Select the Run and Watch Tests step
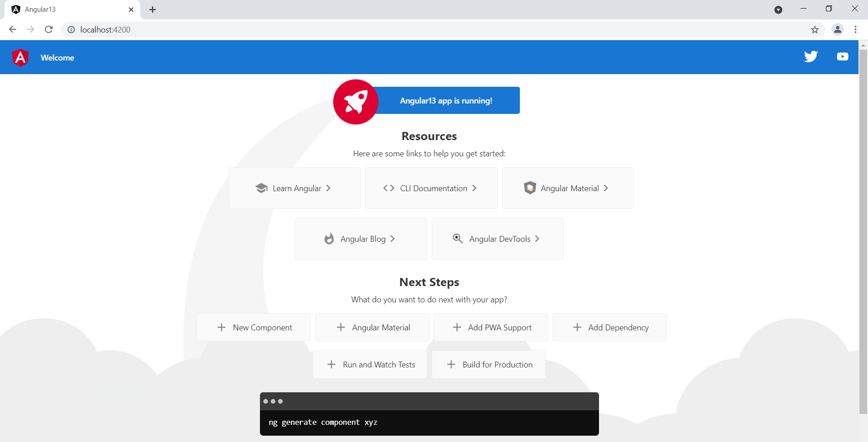 pos(370,364)
